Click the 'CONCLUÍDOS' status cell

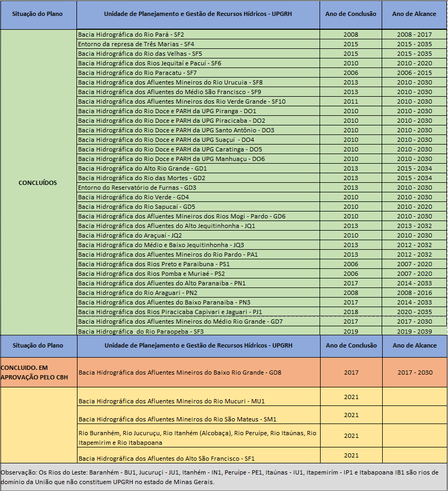click(x=37, y=183)
